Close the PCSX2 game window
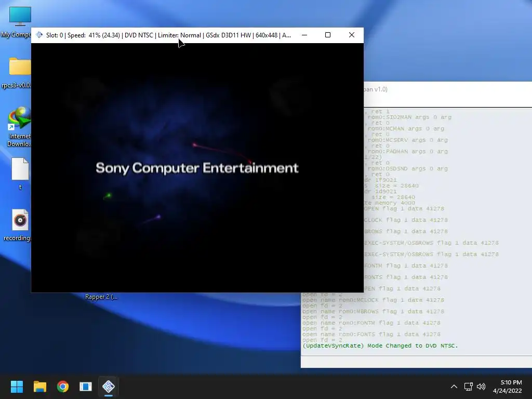Screen dimensions: 532x399 [352, 35]
